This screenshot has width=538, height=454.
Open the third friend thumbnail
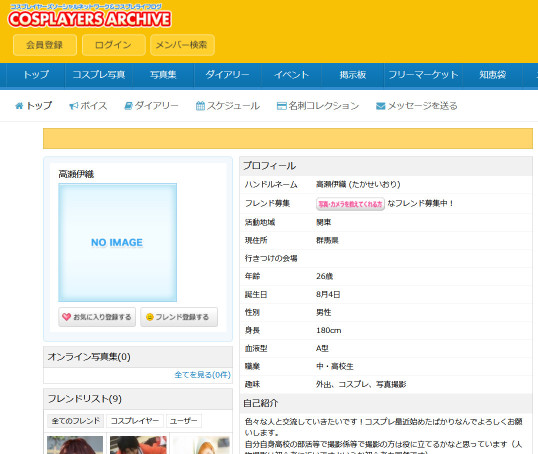coord(201,445)
